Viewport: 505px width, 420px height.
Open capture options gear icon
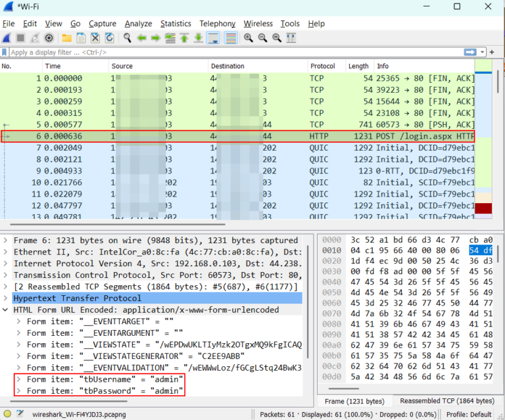pos(49,38)
